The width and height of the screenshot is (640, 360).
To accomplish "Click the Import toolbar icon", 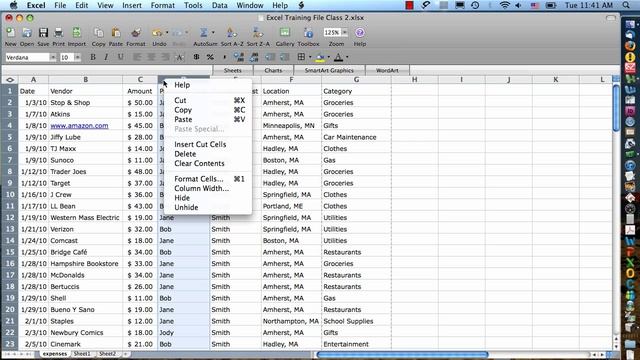I will [76, 33].
